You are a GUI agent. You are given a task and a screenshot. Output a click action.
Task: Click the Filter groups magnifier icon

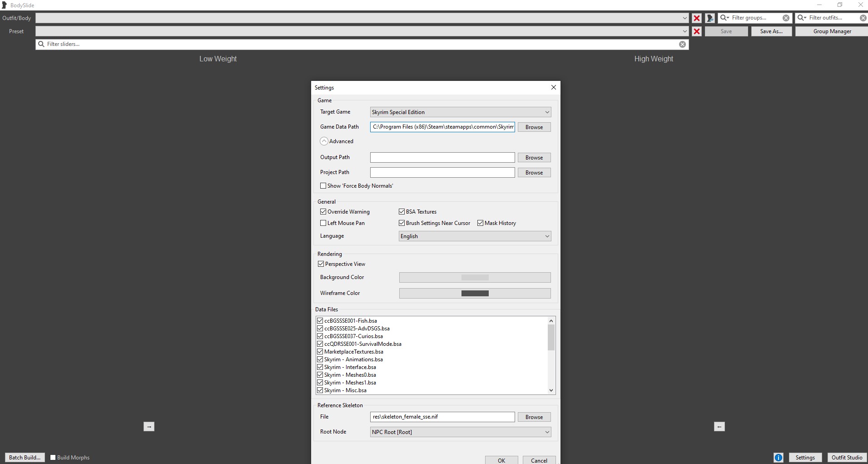tap(724, 18)
